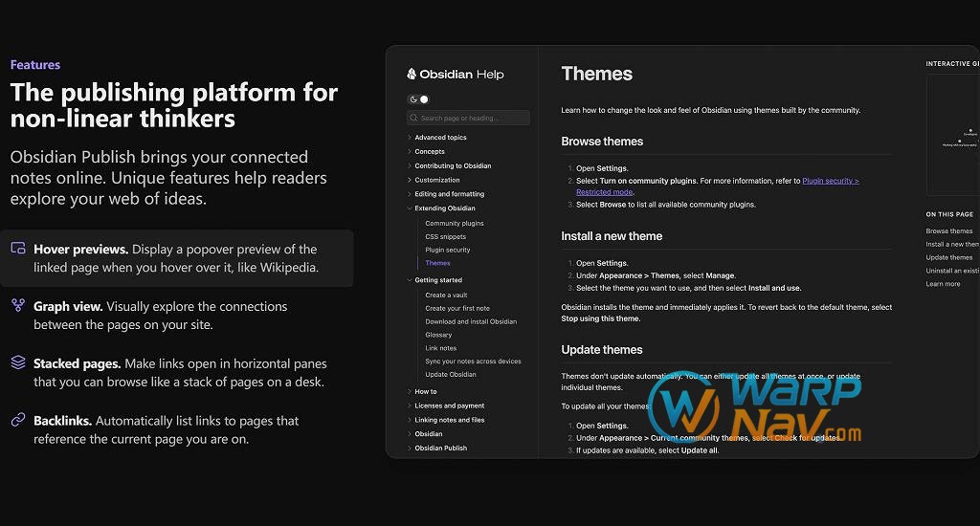This screenshot has width=980, height=526.
Task: Click the Backlinks chain icon
Action: click(x=18, y=421)
